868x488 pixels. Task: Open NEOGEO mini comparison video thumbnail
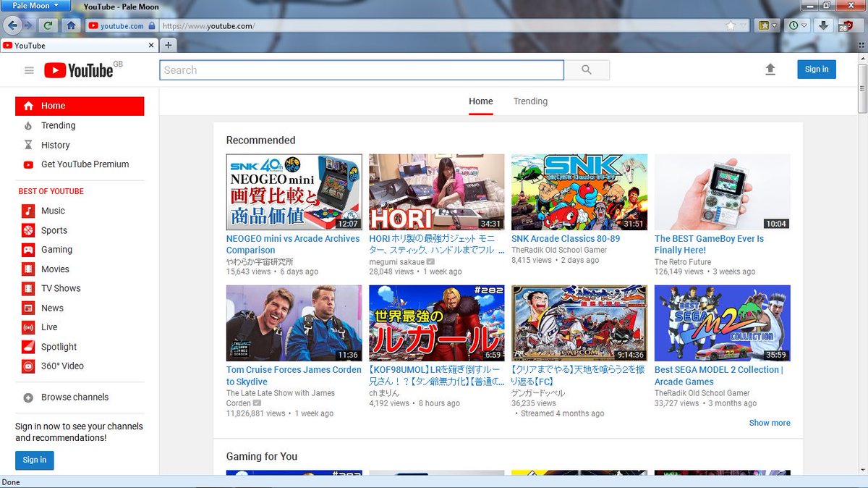294,192
